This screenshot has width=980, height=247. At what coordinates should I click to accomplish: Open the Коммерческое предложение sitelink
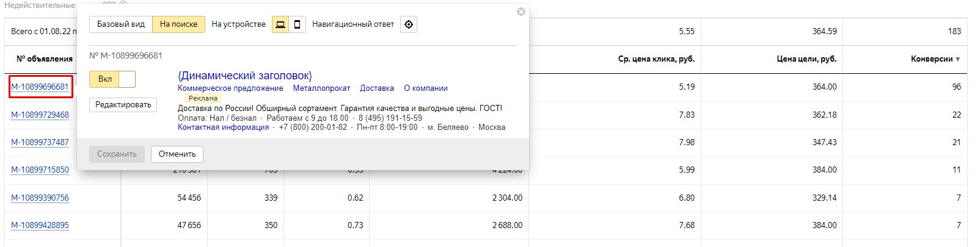[230, 88]
